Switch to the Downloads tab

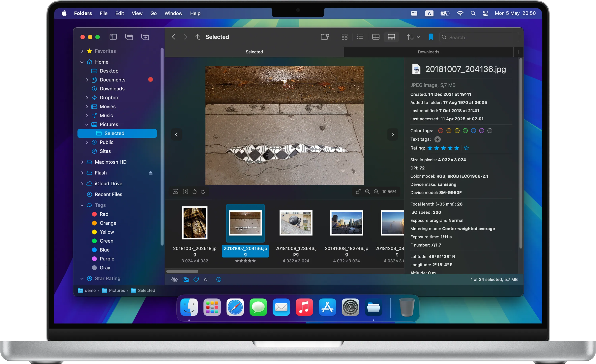[428, 52]
